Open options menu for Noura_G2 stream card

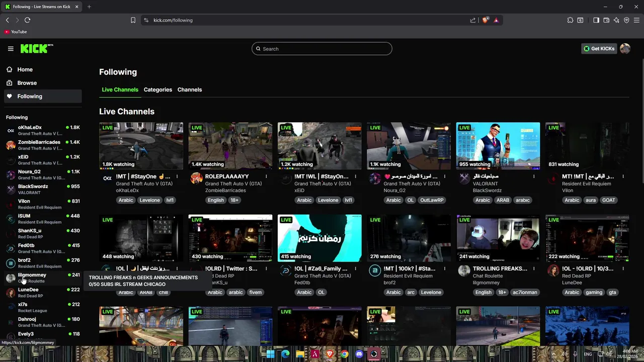(x=445, y=176)
